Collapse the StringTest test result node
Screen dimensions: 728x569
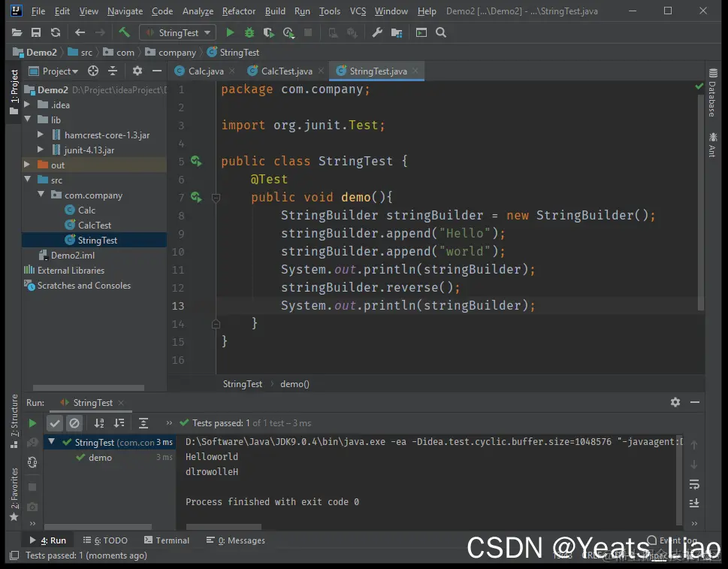point(52,442)
